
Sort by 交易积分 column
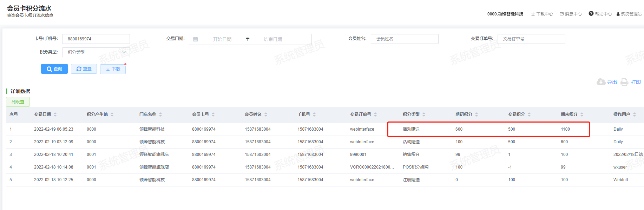pyautogui.click(x=529, y=114)
